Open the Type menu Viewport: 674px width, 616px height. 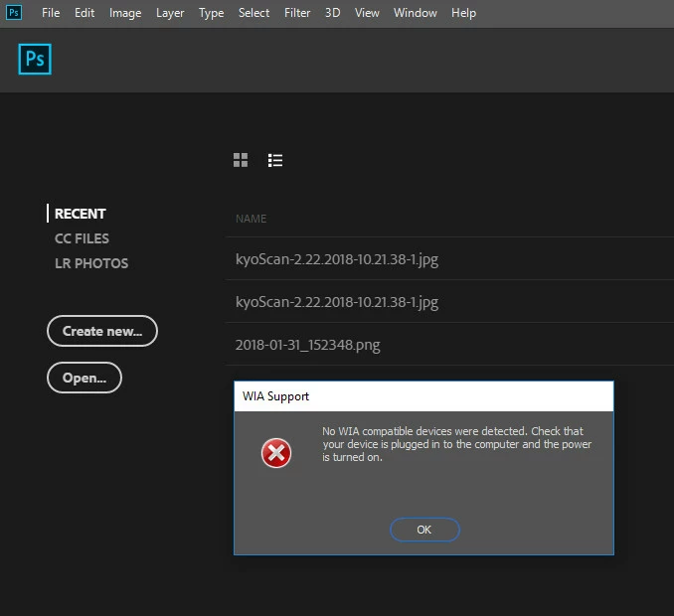tap(211, 13)
